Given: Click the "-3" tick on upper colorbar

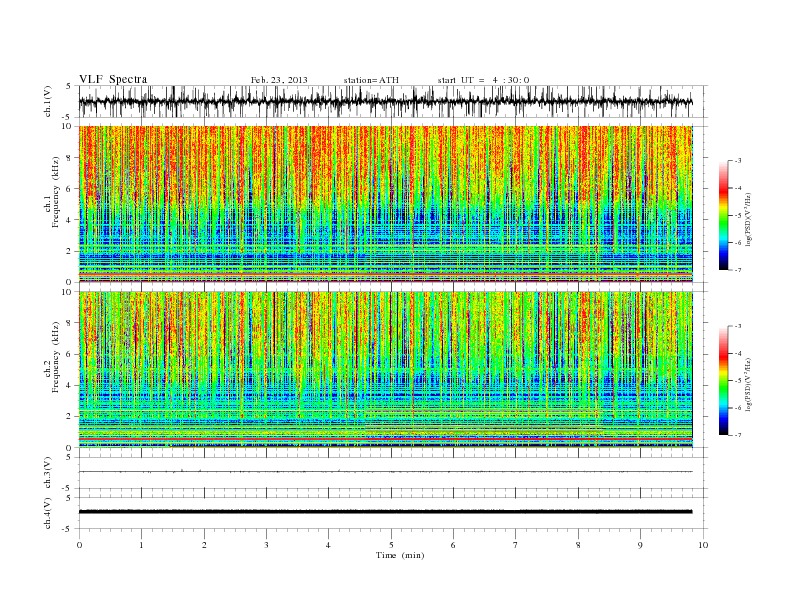Looking at the screenshot, I should pos(738,161).
